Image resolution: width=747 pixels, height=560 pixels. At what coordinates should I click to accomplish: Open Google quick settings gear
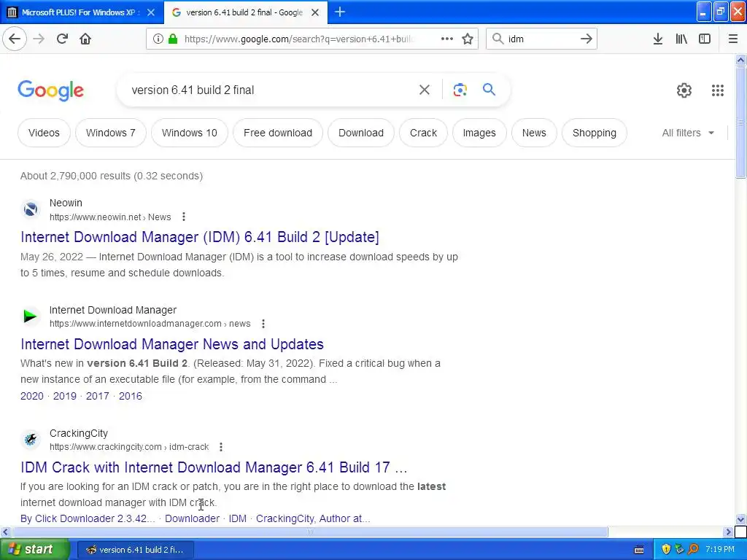[x=684, y=90]
